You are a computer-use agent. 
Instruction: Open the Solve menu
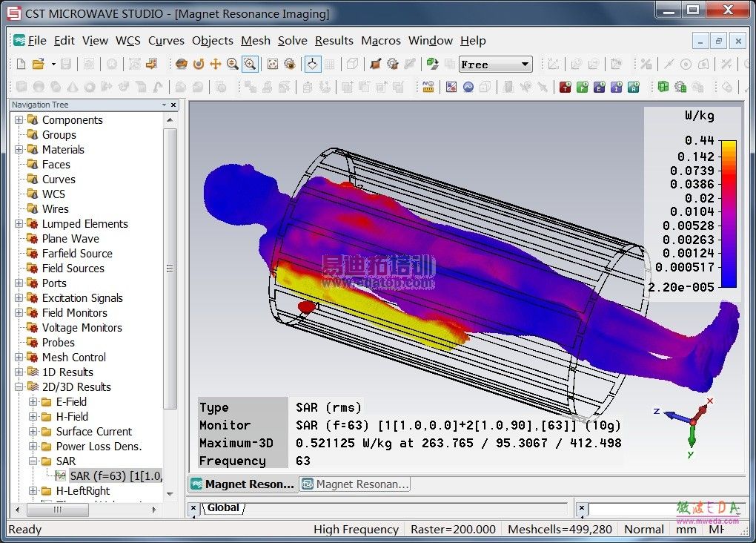click(x=292, y=41)
